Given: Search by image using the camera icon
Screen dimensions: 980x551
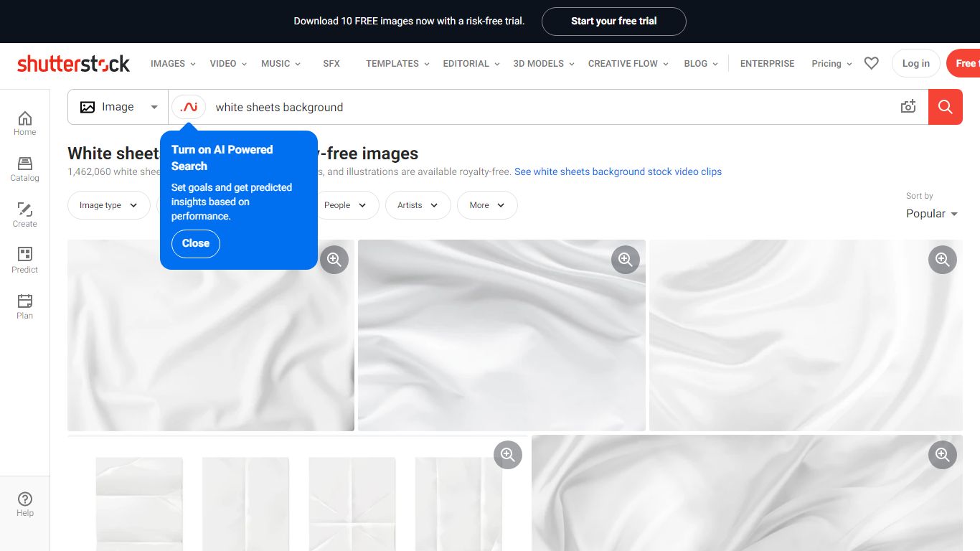Looking at the screenshot, I should [x=908, y=107].
